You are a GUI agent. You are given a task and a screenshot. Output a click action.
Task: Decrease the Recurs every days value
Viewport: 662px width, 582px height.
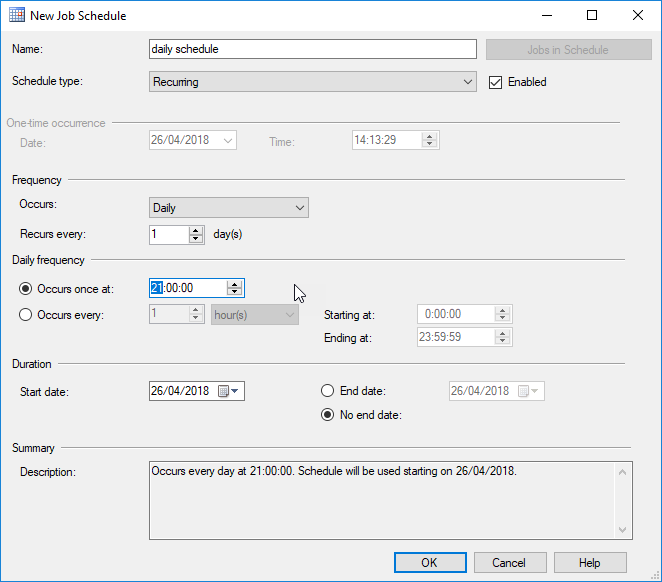click(x=196, y=240)
